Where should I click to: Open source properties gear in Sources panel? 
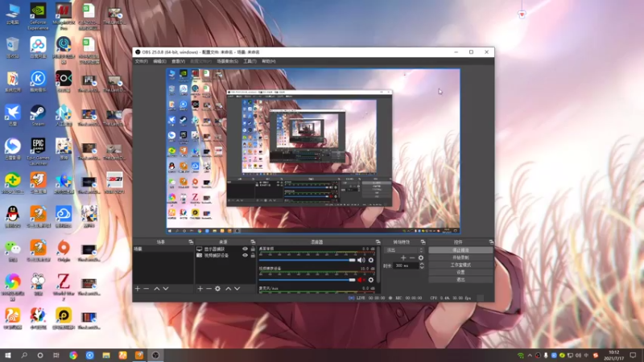(x=217, y=289)
